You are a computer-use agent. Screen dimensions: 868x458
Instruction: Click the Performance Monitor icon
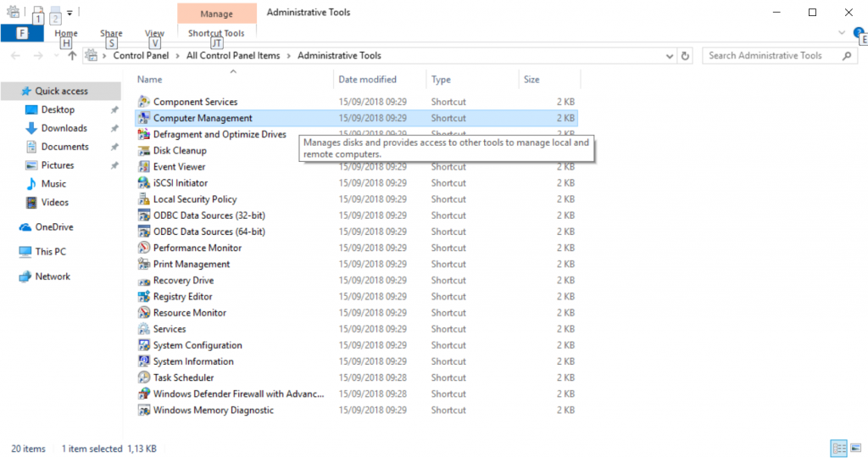point(144,248)
